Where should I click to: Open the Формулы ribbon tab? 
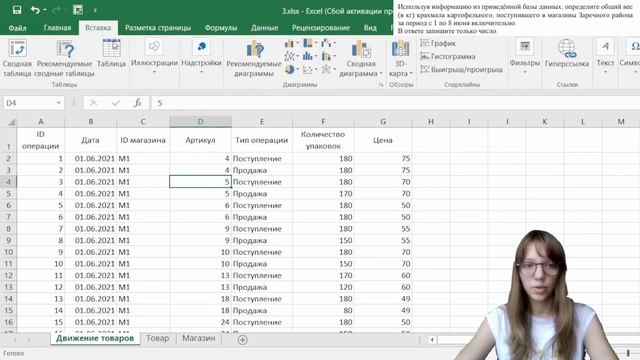pyautogui.click(x=221, y=28)
